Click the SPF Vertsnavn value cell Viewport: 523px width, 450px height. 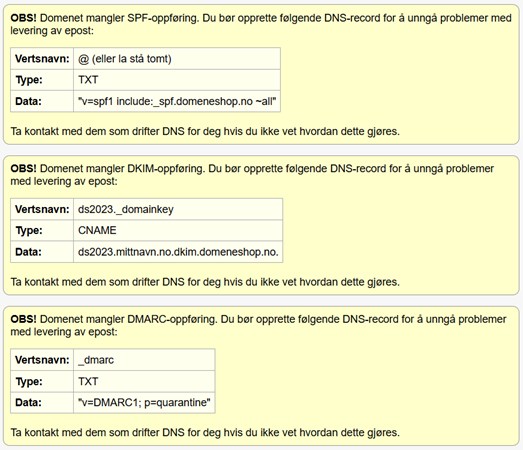[177, 59]
